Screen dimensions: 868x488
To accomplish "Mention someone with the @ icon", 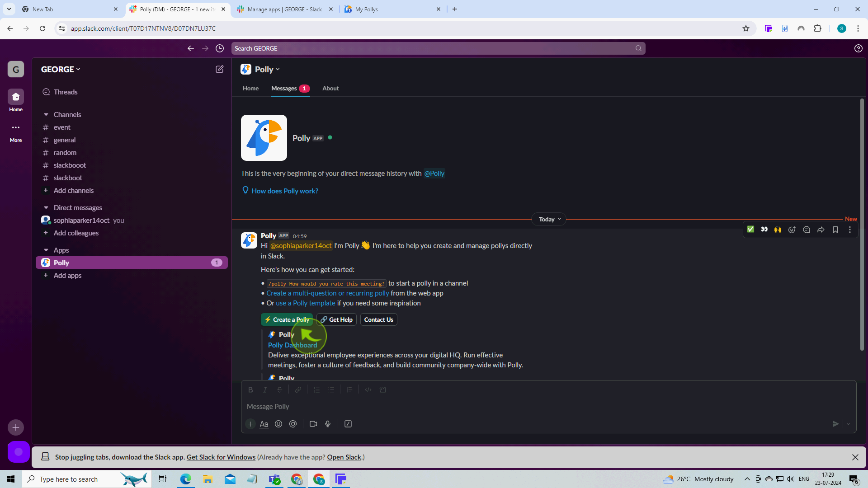I will coord(293,424).
